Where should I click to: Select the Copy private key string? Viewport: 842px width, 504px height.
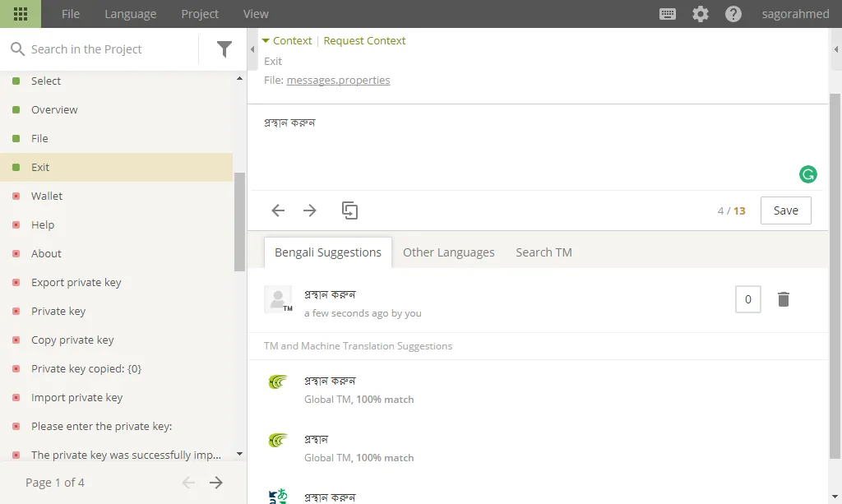click(x=116, y=340)
